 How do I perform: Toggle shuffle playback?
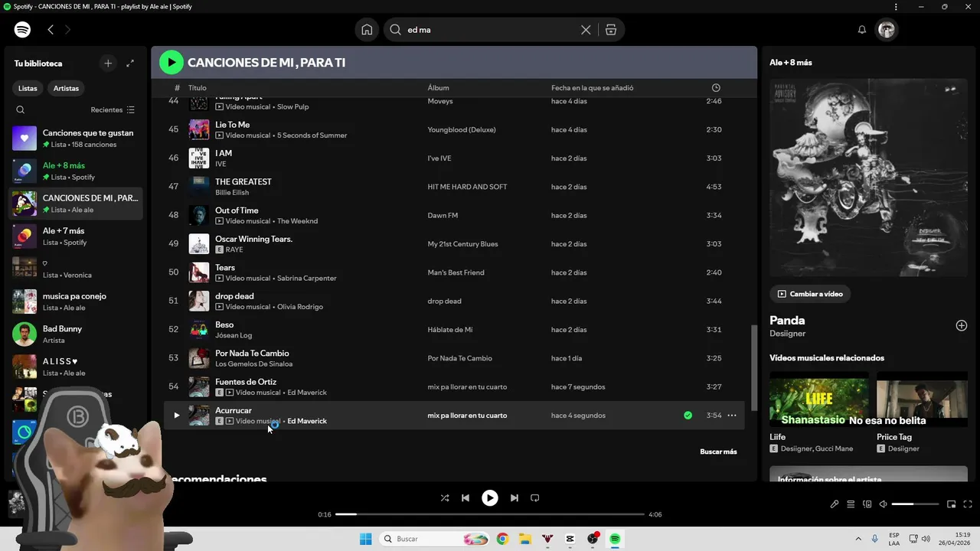coord(445,497)
